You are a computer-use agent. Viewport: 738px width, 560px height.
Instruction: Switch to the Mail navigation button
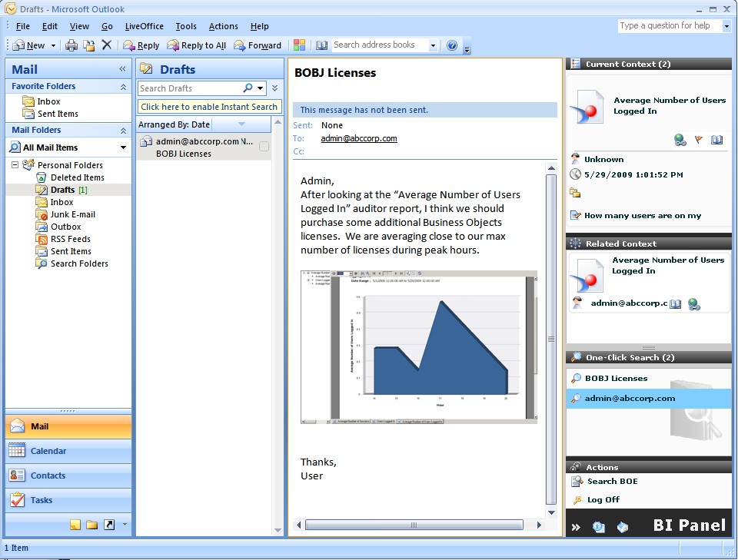68,426
